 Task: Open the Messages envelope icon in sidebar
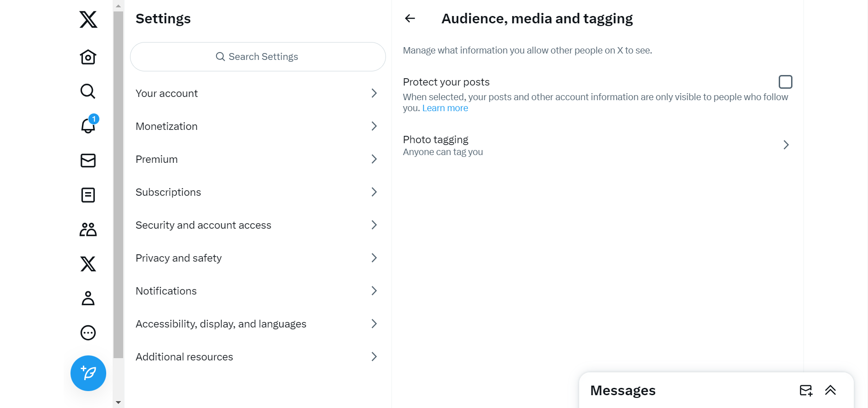tap(88, 161)
